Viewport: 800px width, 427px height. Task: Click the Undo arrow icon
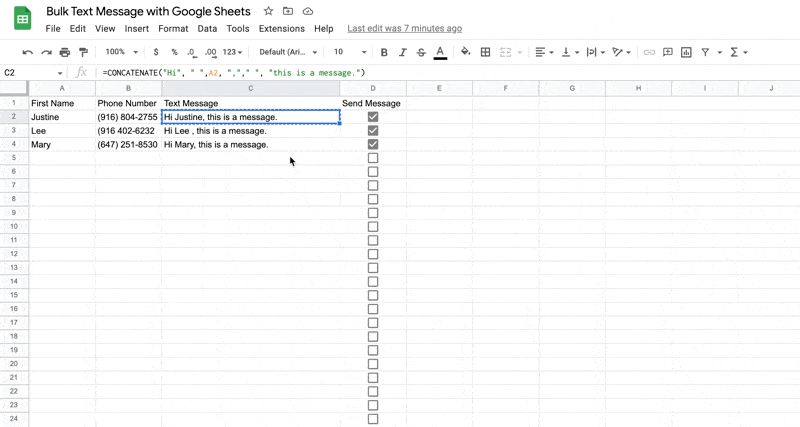[28, 52]
